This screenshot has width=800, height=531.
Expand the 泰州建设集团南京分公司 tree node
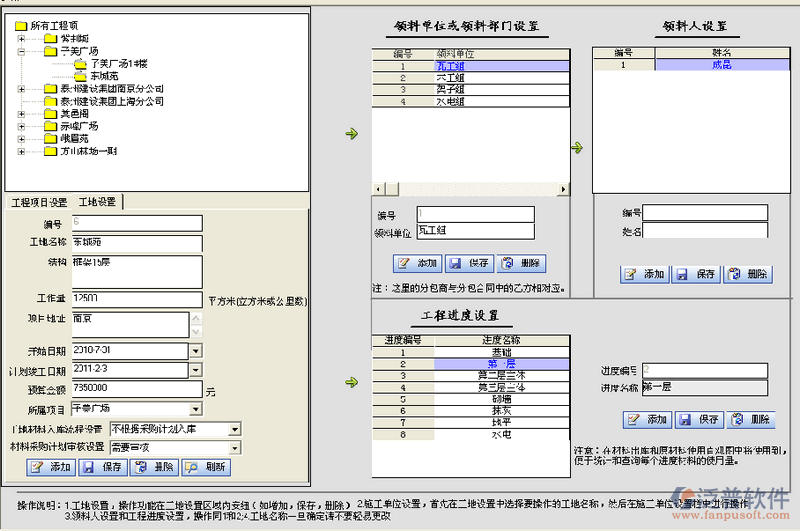[x=21, y=88]
